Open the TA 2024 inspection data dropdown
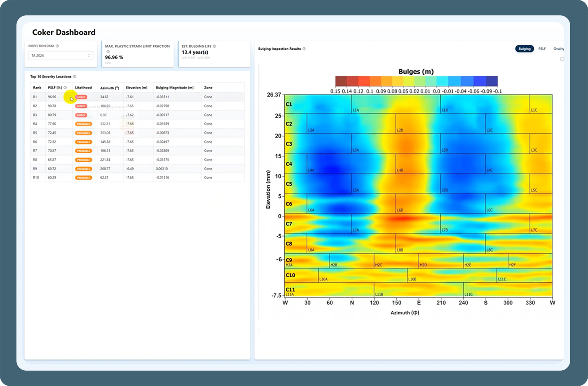The height and width of the screenshot is (386, 588). 61,56
